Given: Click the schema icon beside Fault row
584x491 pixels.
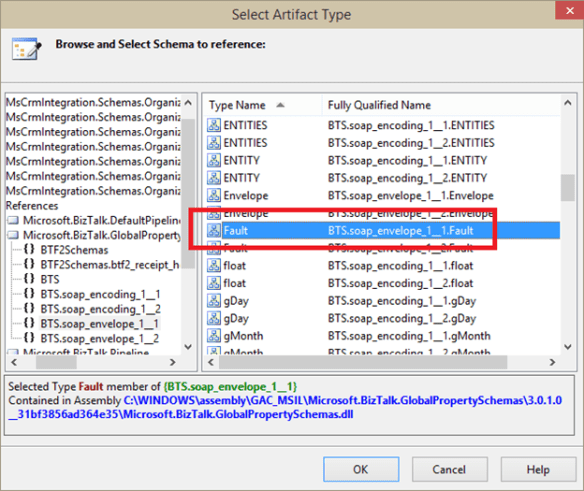Looking at the screenshot, I should tap(214, 231).
